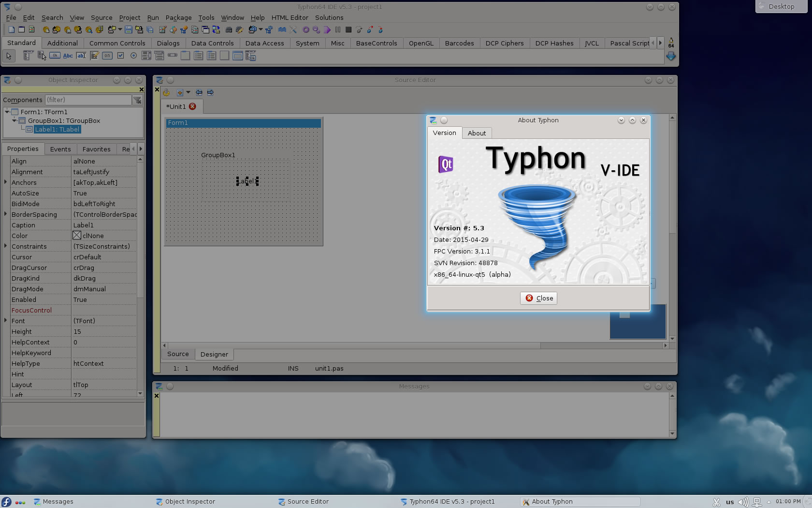The width and height of the screenshot is (812, 508).
Task: Pick the TRadioButton component icon
Action: [x=133, y=56]
